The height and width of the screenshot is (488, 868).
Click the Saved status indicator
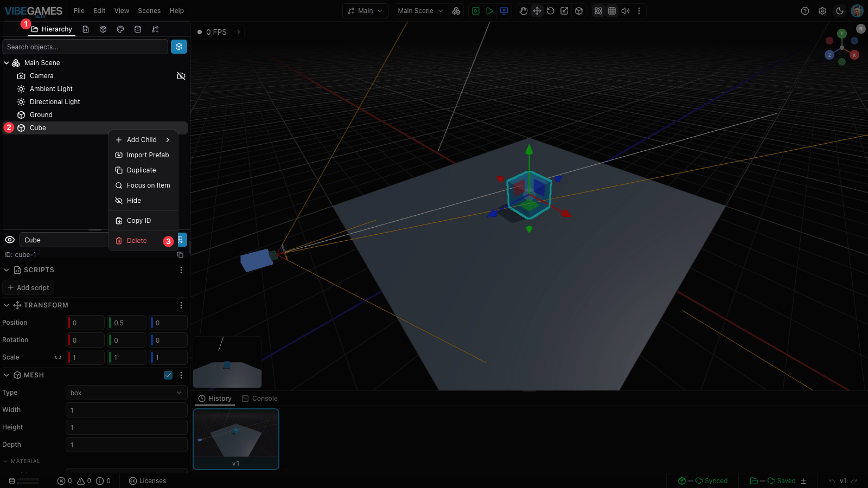pos(773,481)
